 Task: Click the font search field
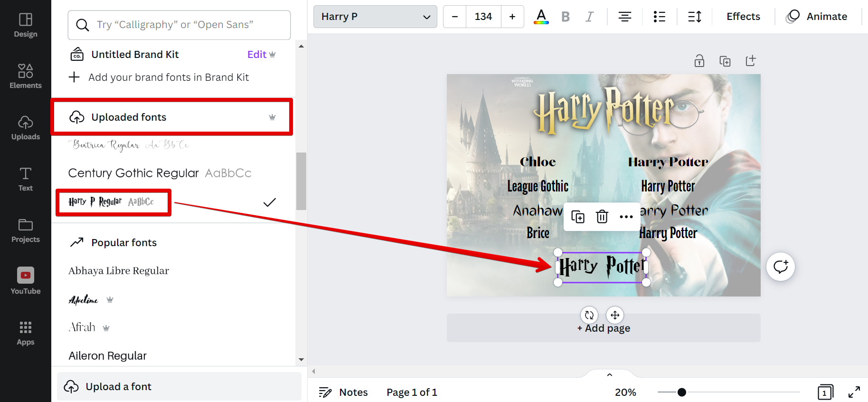[x=179, y=25]
